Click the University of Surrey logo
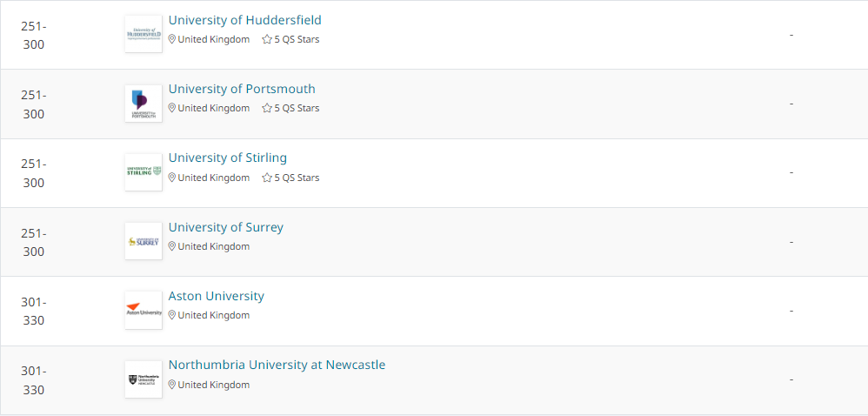The width and height of the screenshot is (868, 416). (x=144, y=241)
